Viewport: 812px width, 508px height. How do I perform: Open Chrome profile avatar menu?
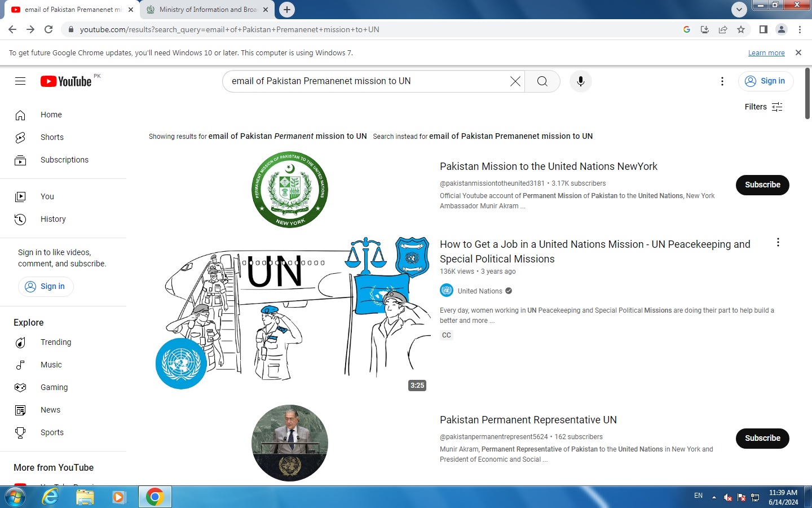tap(782, 29)
